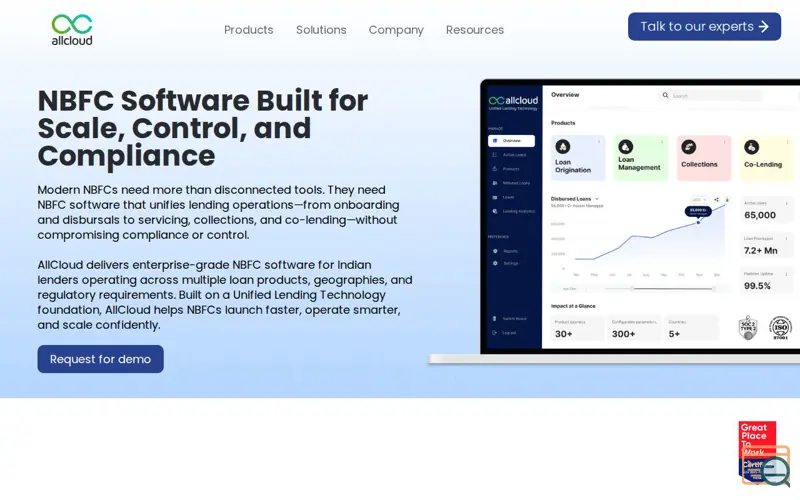This screenshot has width=800, height=500.
Task: Open the Collections product card
Action: coord(704,158)
